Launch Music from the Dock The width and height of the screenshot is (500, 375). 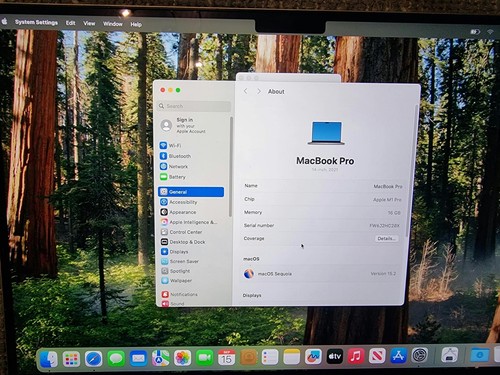click(x=356, y=356)
